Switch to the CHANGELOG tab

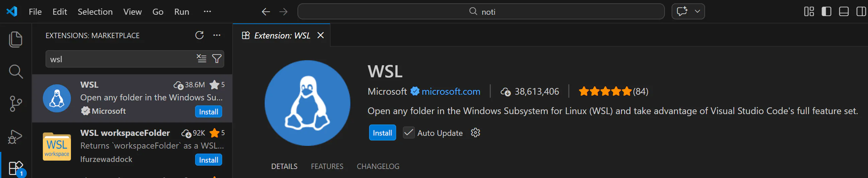tap(378, 166)
